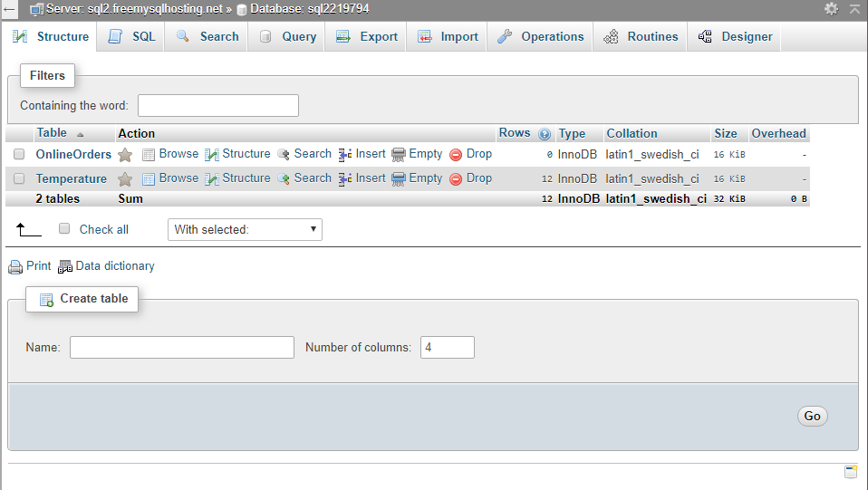Click Browse text link for OnlineOrders
This screenshot has width=868, height=490.
[x=178, y=154]
